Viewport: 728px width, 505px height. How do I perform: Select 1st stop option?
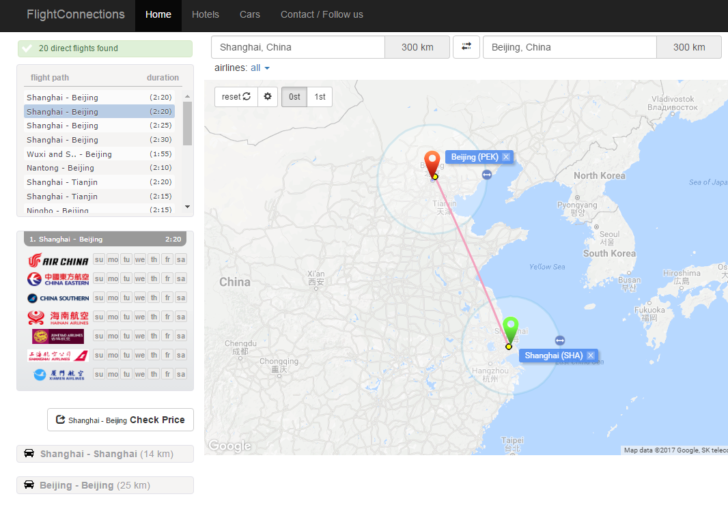tap(319, 97)
